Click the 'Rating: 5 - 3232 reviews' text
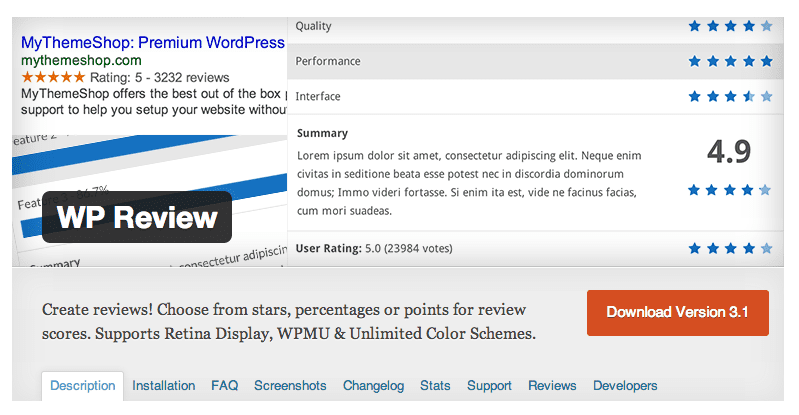 click(x=159, y=77)
